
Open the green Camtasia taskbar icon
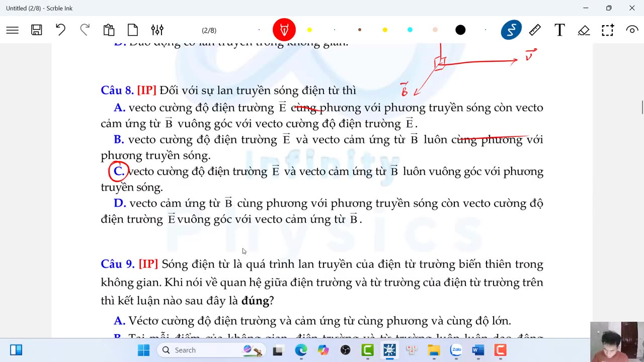point(367,350)
